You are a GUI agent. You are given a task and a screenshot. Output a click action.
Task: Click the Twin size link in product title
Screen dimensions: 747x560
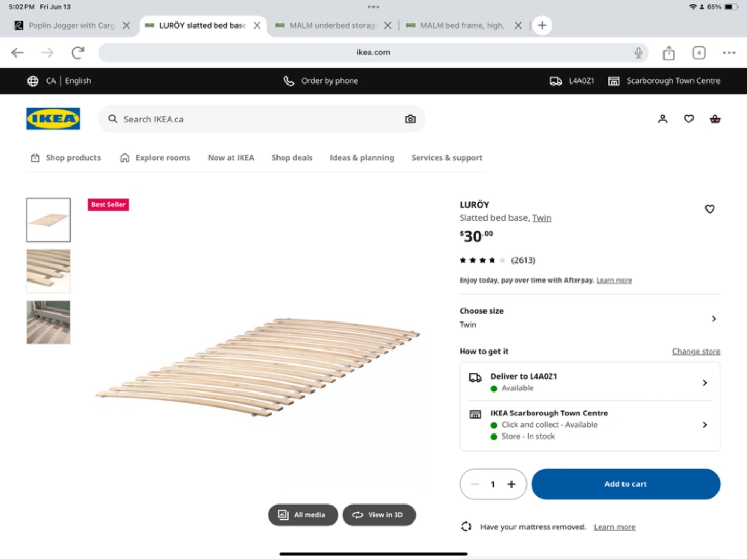pos(542,218)
